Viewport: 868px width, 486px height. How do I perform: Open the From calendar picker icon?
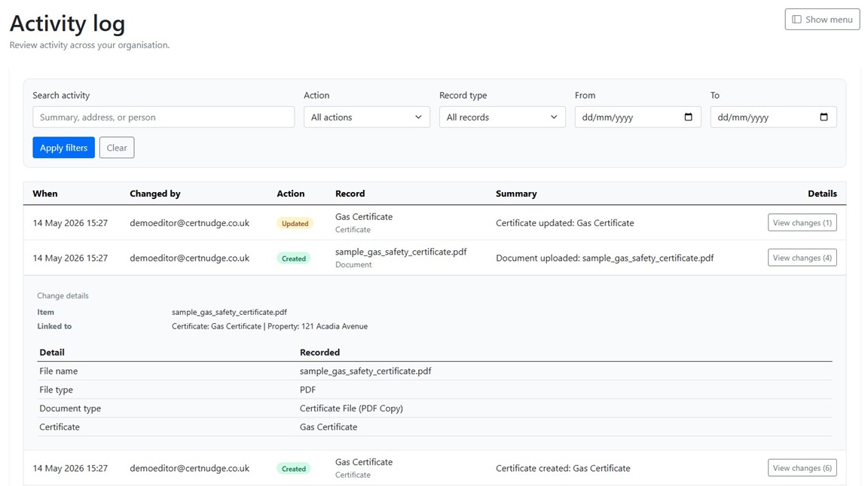tap(688, 117)
